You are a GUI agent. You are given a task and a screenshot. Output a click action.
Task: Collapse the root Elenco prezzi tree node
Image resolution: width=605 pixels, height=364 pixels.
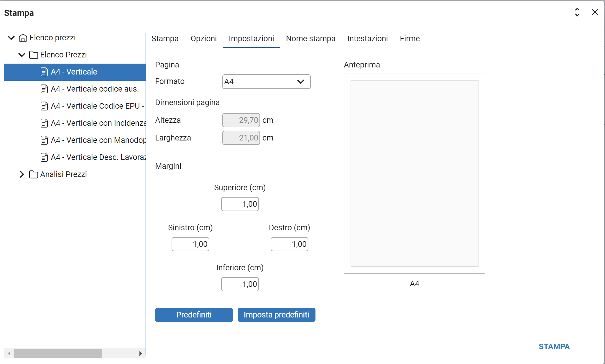pyautogui.click(x=11, y=38)
